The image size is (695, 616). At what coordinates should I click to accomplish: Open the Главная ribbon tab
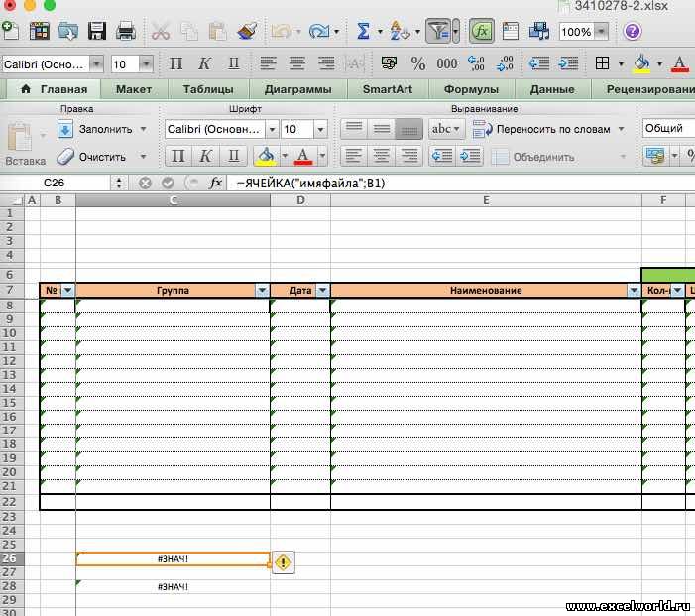(55, 89)
